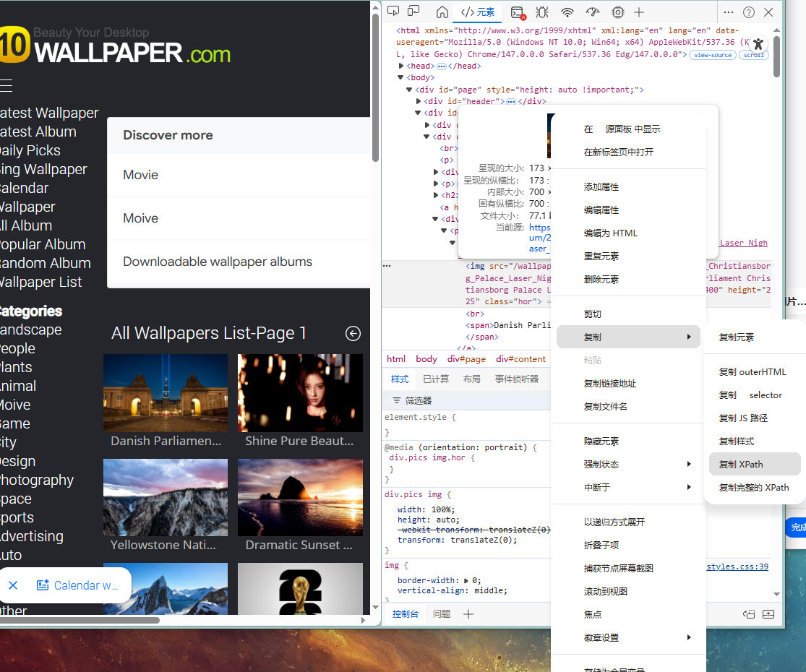This screenshot has height=672, width=806.
Task: Open the 强制状态 submenu
Action: (x=627, y=465)
